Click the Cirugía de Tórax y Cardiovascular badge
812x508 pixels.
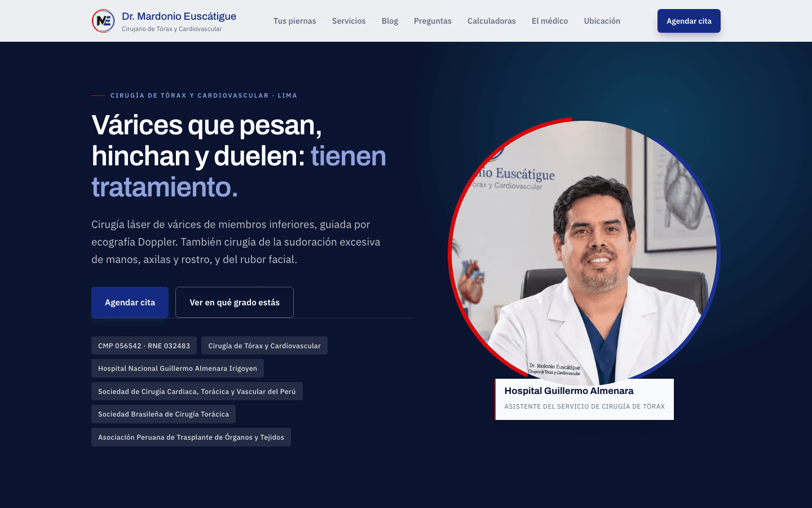pyautogui.click(x=264, y=345)
